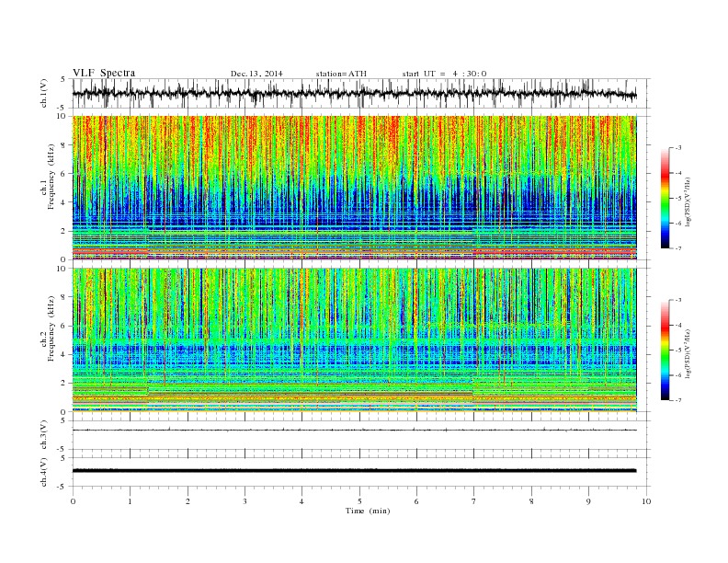
Task: Click the "Time (min)" x-axis title
Action: pyautogui.click(x=368, y=511)
